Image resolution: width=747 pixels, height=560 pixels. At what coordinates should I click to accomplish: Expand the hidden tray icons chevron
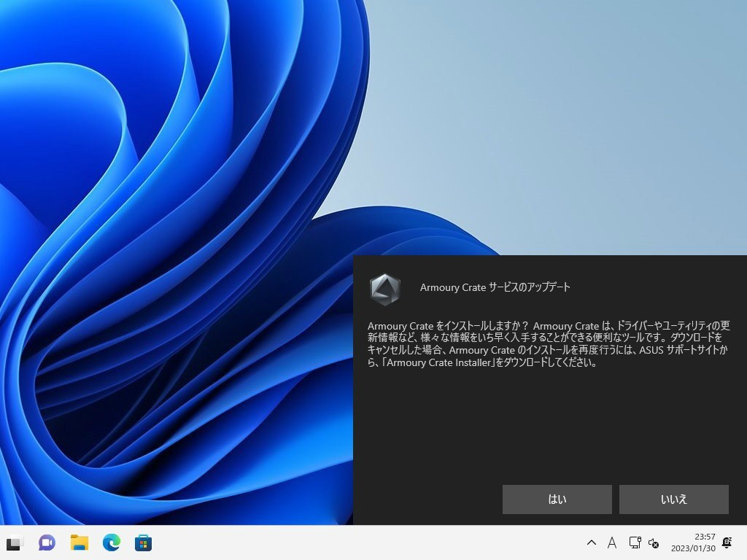pos(592,542)
